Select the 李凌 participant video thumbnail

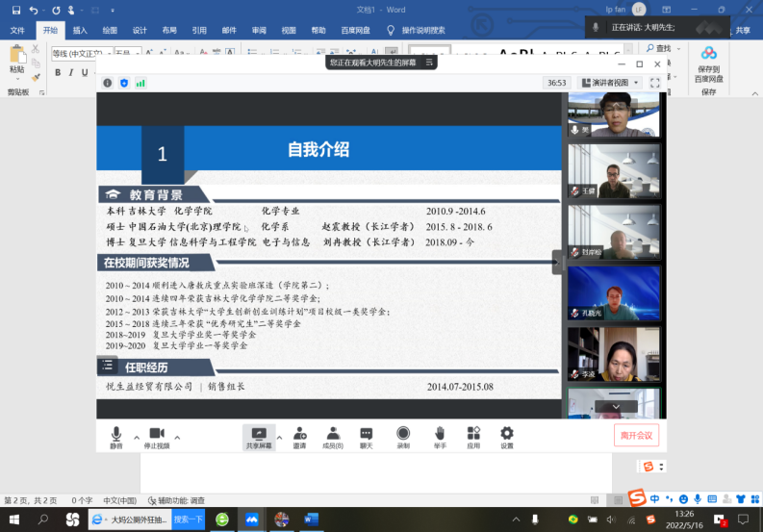click(x=613, y=353)
